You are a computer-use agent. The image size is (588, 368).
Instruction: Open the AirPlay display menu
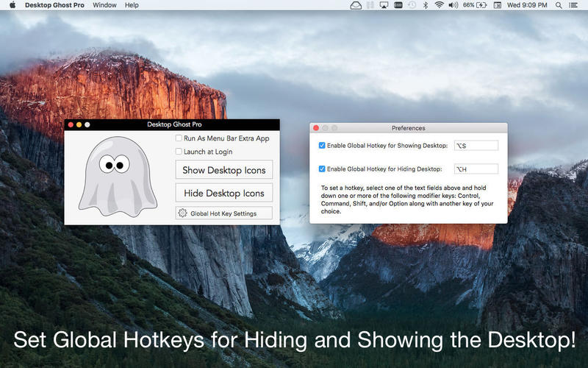point(384,5)
